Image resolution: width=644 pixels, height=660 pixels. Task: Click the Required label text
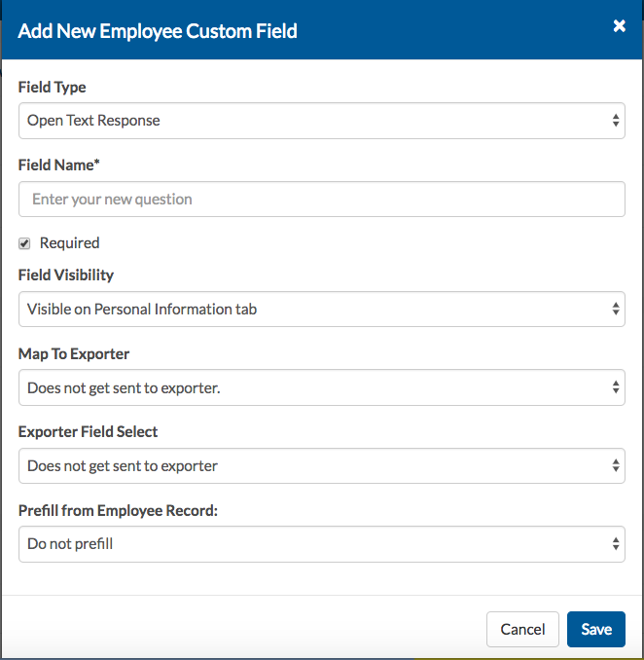click(x=70, y=242)
